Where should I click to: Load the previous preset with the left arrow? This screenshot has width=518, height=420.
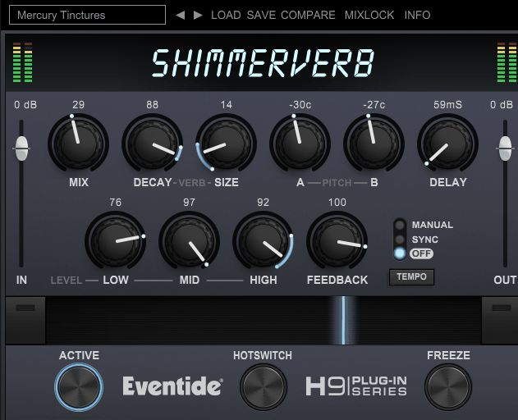pyautogui.click(x=180, y=16)
